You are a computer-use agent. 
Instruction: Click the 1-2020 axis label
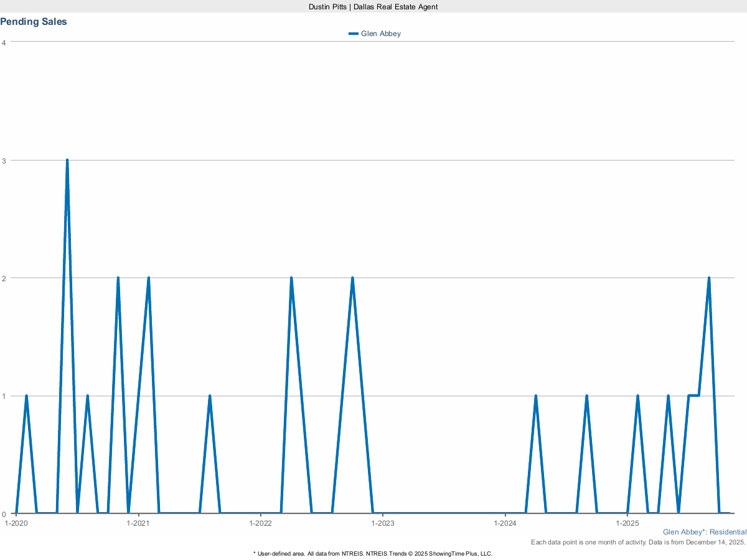[16, 523]
